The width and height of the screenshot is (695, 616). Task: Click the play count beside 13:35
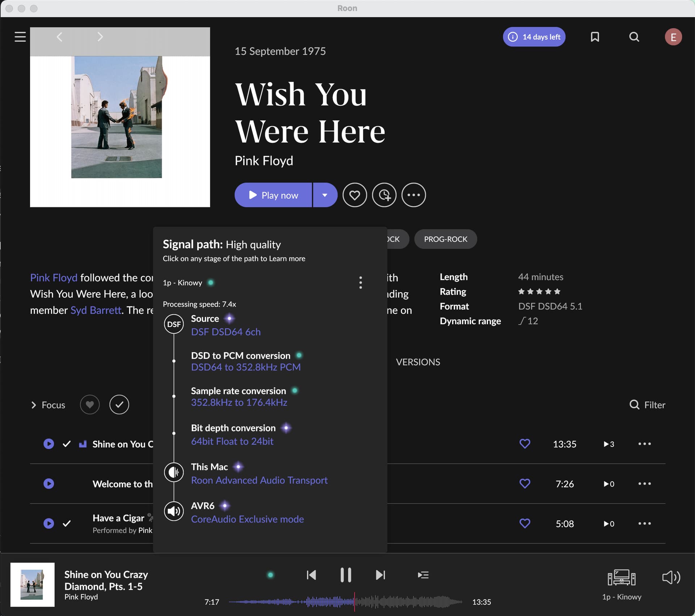(609, 444)
